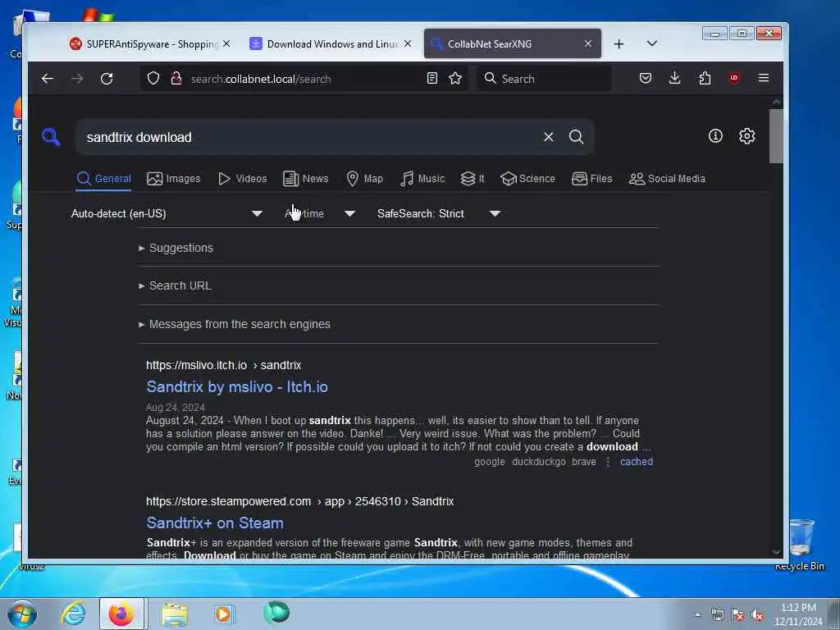List all tabs with the chevron
The width and height of the screenshot is (840, 630).
(652, 43)
